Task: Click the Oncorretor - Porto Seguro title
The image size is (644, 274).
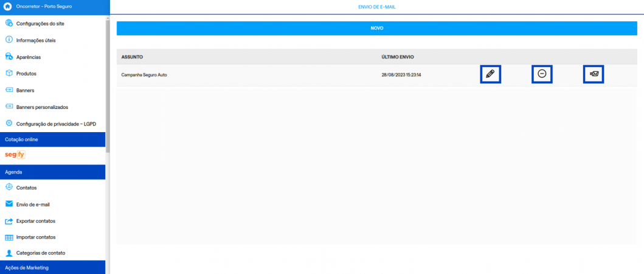Action: (44, 7)
